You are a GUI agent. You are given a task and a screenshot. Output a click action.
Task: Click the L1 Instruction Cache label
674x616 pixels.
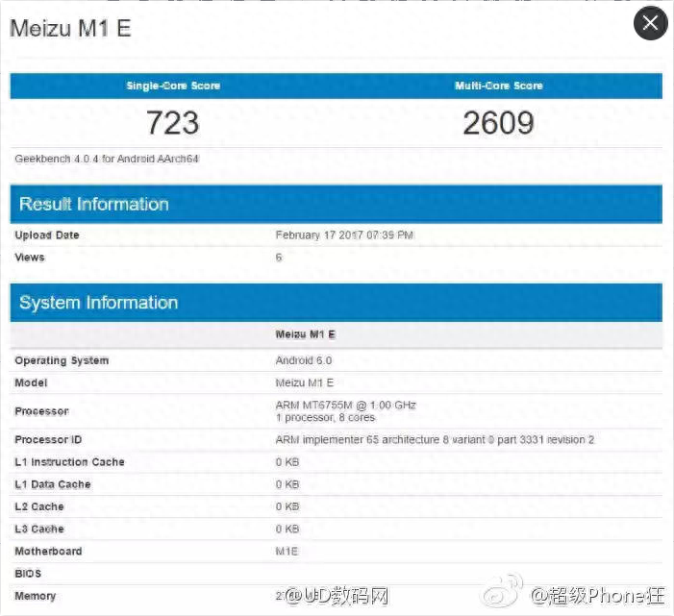(69, 462)
